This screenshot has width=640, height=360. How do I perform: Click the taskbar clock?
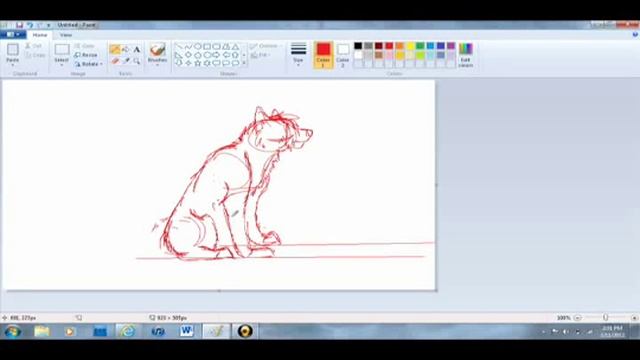click(x=612, y=331)
